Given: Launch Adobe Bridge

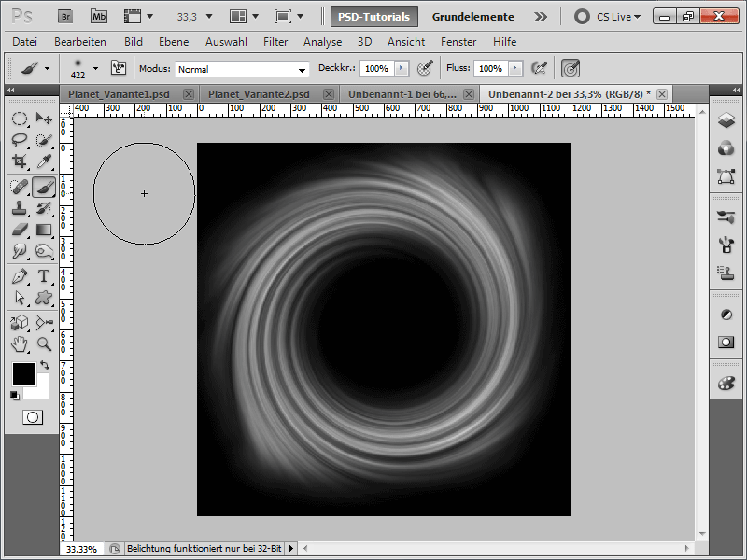Looking at the screenshot, I should [65, 17].
